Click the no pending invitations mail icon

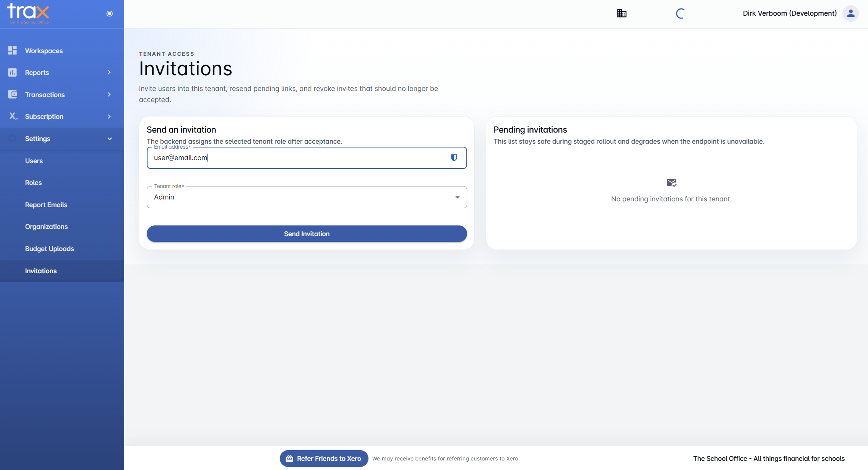click(672, 183)
